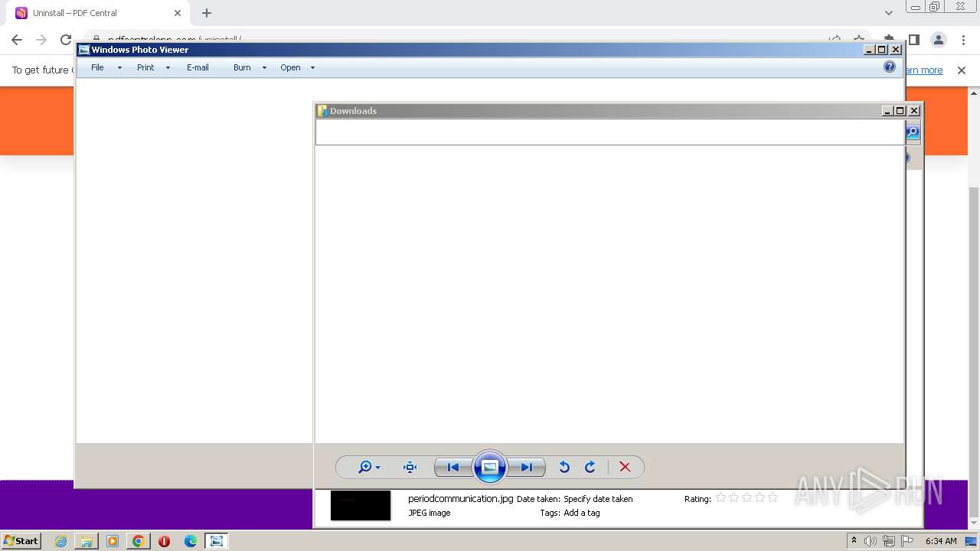Click Chrome back arrow
Image resolution: width=980 pixels, height=551 pixels.
tap(17, 40)
